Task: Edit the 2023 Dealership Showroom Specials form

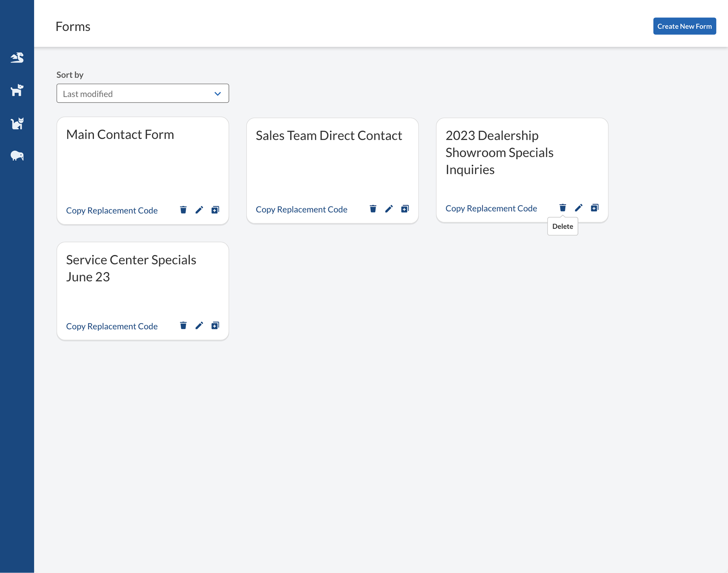Action: click(578, 207)
